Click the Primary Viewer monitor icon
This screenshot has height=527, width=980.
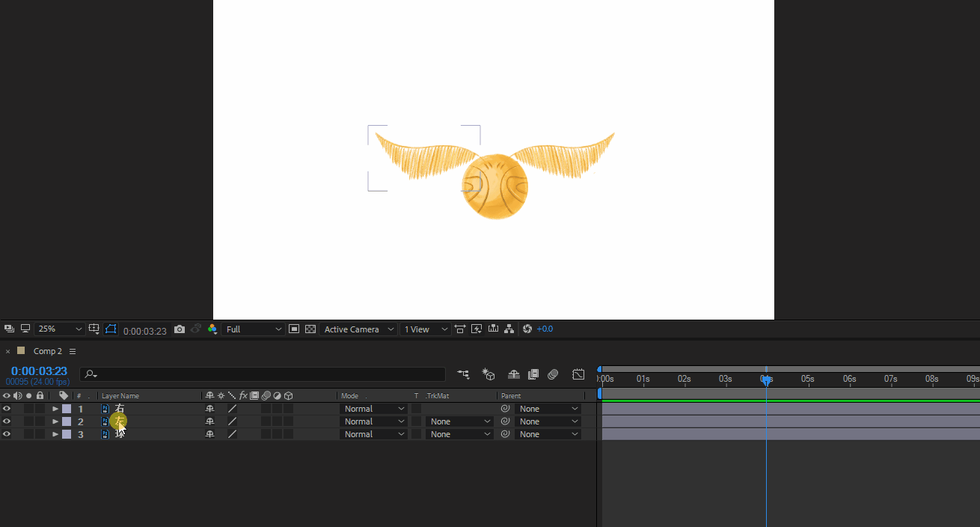[25, 329]
